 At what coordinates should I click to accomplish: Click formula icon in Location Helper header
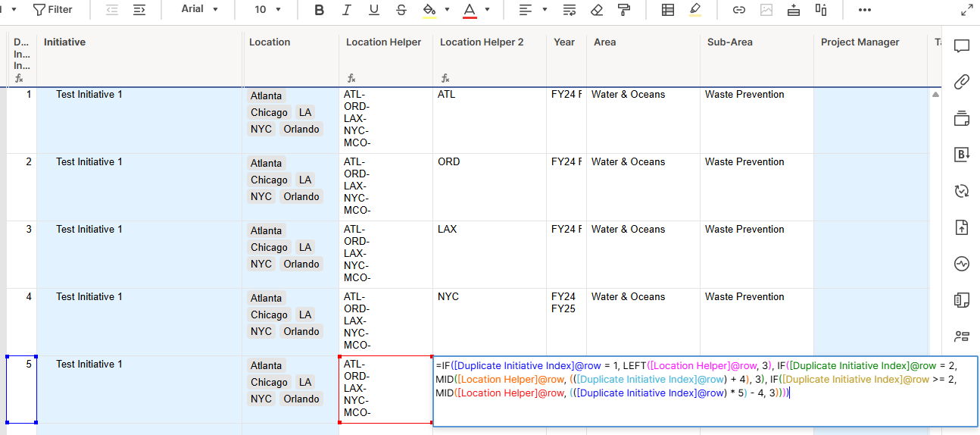click(x=351, y=78)
